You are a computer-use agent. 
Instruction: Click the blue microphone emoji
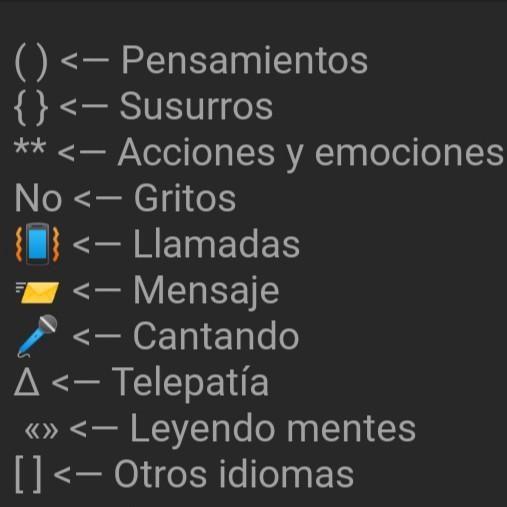click(37, 336)
